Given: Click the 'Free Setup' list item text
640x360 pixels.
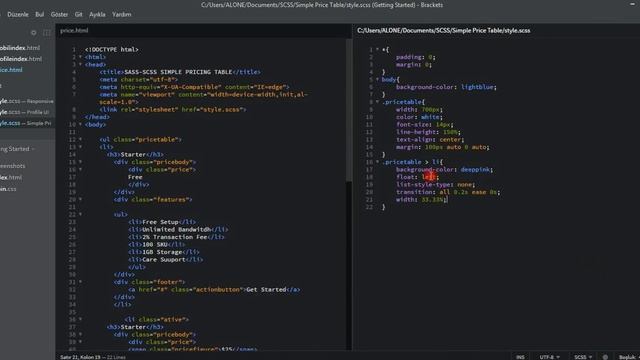Looking at the screenshot, I should (160, 222).
